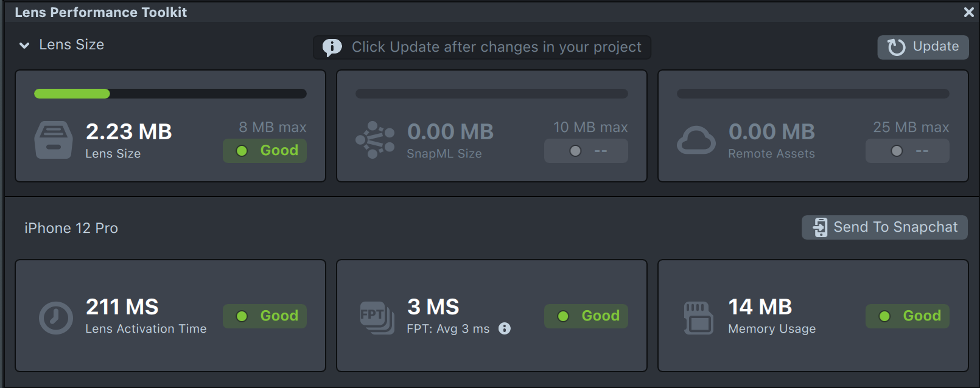This screenshot has width=980, height=388.
Task: Open the Lens Size disclosure chevron
Action: click(x=24, y=44)
